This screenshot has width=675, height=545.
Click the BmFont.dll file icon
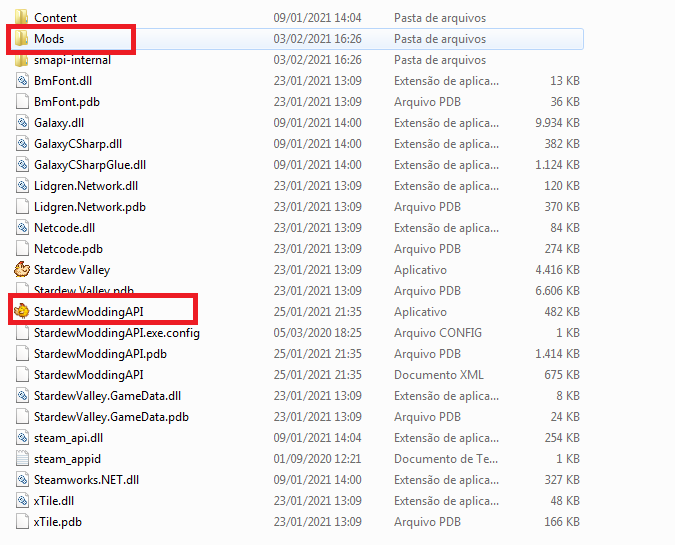pyautogui.click(x=22, y=81)
